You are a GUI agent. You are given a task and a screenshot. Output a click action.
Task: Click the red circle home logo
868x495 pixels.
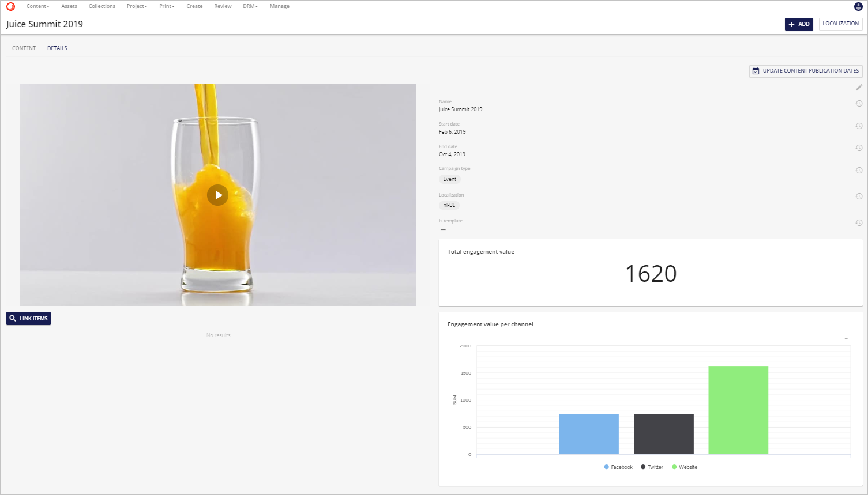coord(10,6)
